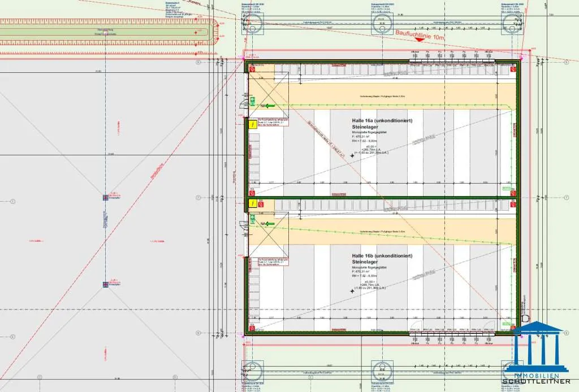
Task: Click the green boxed label at Halle 16b's lower right
Action: coord(506,324)
